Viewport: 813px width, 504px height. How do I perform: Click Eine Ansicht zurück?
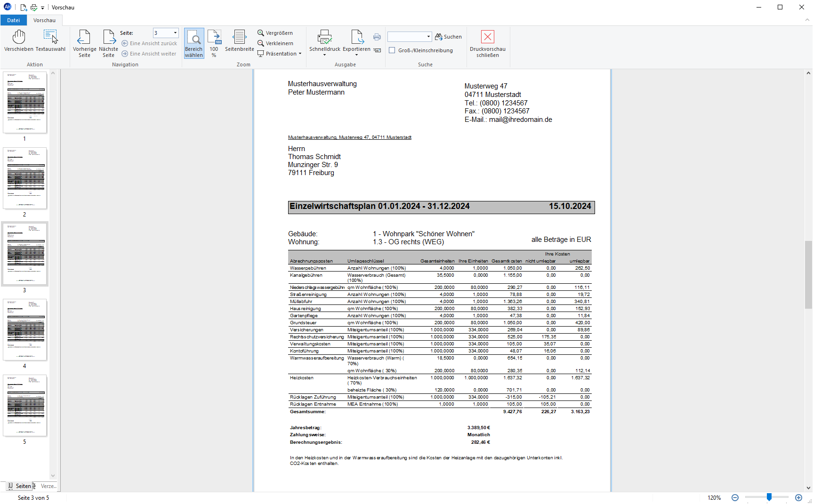click(149, 43)
